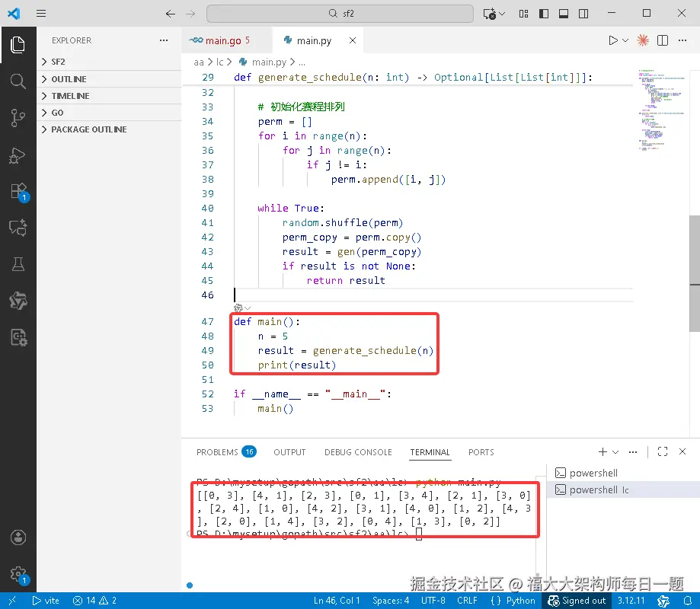
Task: Open Explorer Views and More Actions
Action: click(164, 40)
